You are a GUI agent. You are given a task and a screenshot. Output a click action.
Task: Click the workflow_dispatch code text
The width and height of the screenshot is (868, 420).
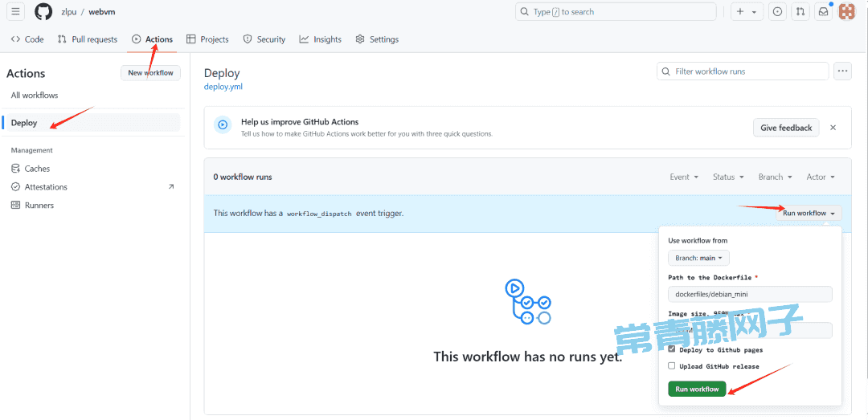tap(319, 214)
